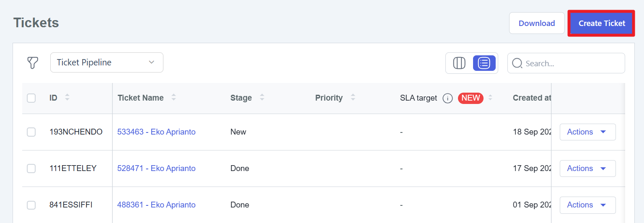Select checkbox for ticket 193NCHENDO

tap(31, 132)
